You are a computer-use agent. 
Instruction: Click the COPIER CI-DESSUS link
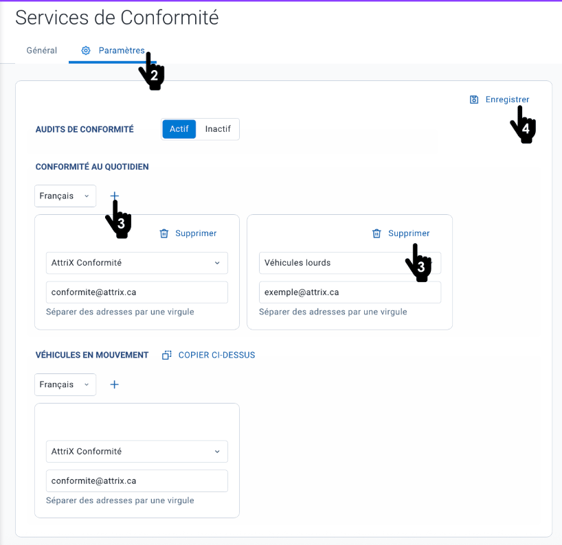[x=217, y=355]
